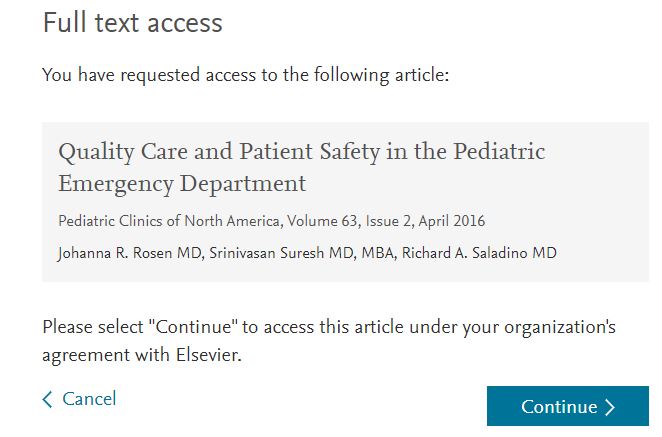Click author name Richard A. Saladino MD
This screenshot has height=437, width=662.
pos(479,253)
